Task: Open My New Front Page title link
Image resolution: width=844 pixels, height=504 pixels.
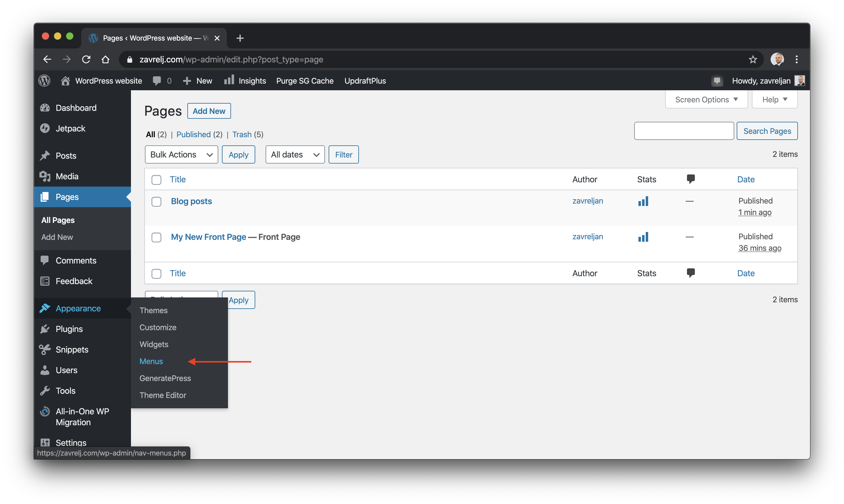Action: (208, 237)
